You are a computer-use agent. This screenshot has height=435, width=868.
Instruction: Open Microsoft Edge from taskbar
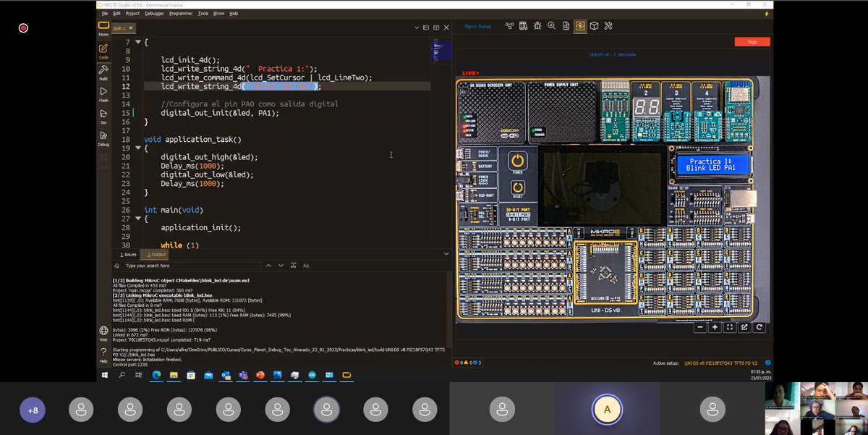tap(156, 375)
